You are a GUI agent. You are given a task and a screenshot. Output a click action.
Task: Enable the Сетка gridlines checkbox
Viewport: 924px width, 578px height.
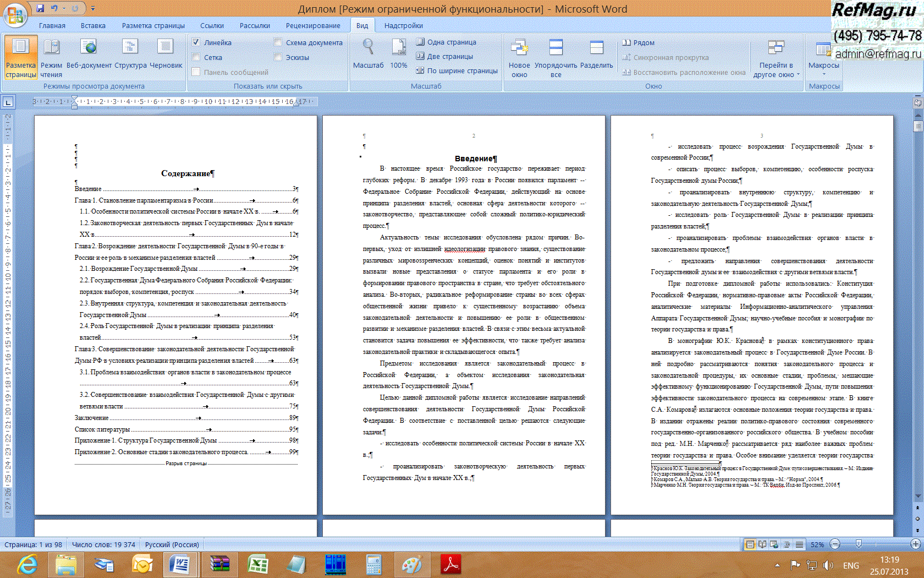196,57
